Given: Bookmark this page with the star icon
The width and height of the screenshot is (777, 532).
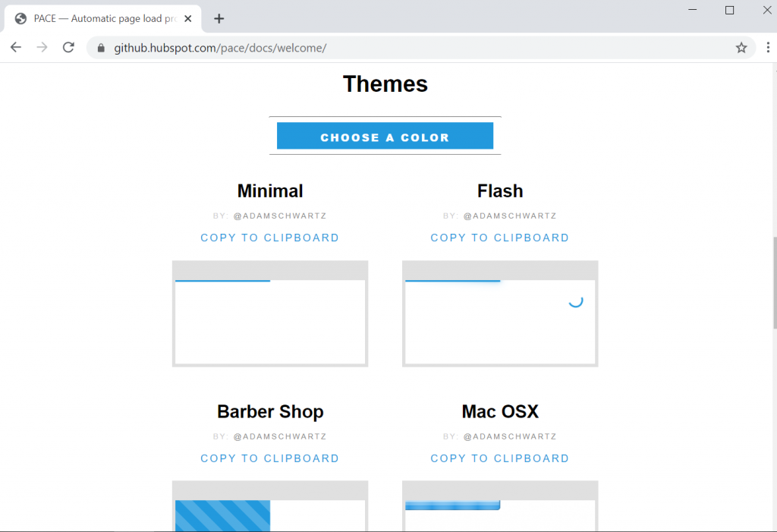Looking at the screenshot, I should point(741,48).
